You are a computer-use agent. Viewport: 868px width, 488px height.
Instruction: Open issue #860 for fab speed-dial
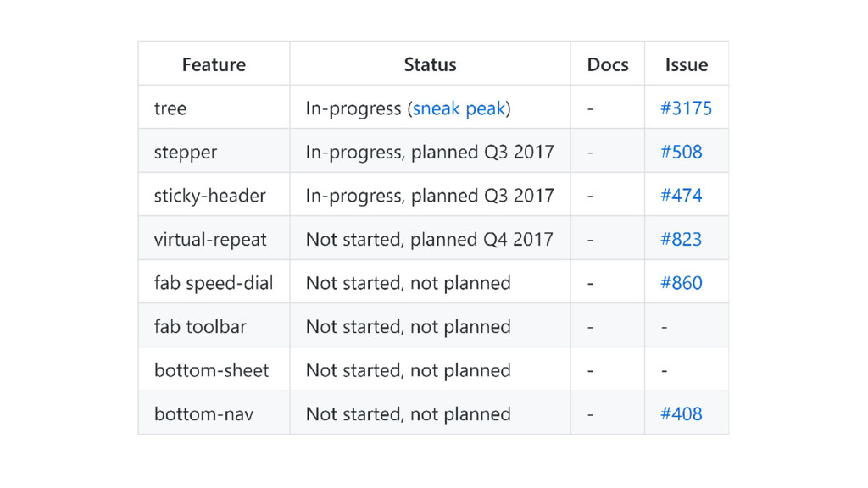pos(681,283)
